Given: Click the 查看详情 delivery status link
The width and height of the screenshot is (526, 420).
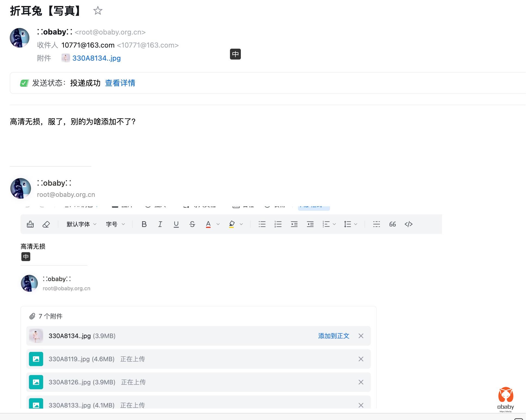Looking at the screenshot, I should tap(120, 83).
